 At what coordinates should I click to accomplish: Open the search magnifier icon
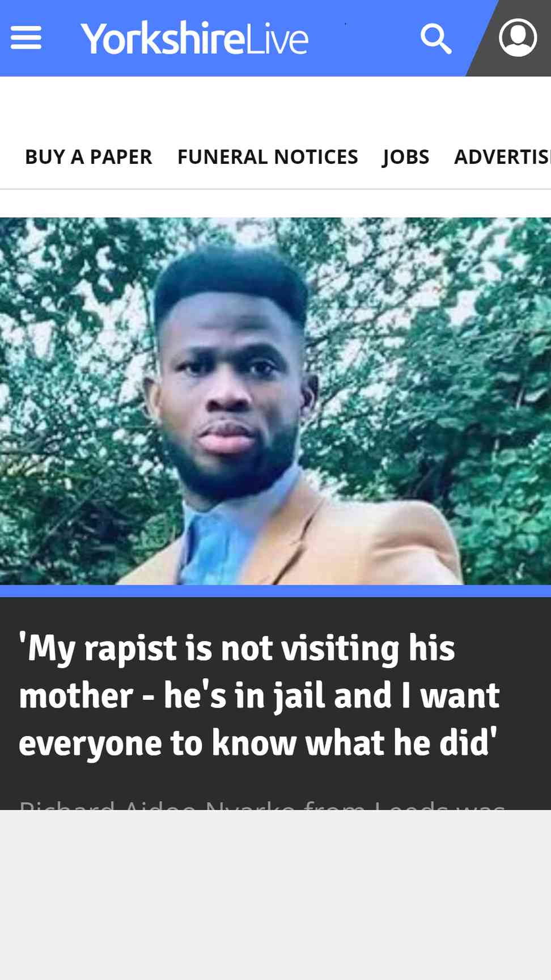point(436,39)
